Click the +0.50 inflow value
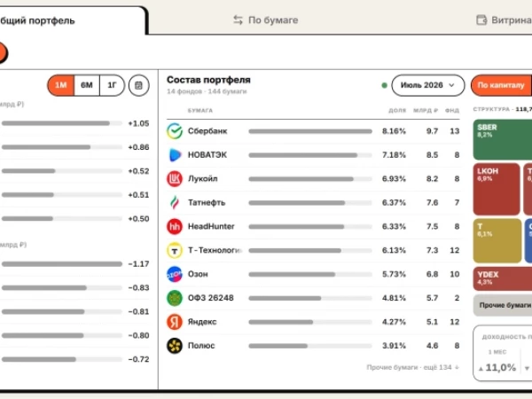This screenshot has height=399, width=532. click(138, 219)
